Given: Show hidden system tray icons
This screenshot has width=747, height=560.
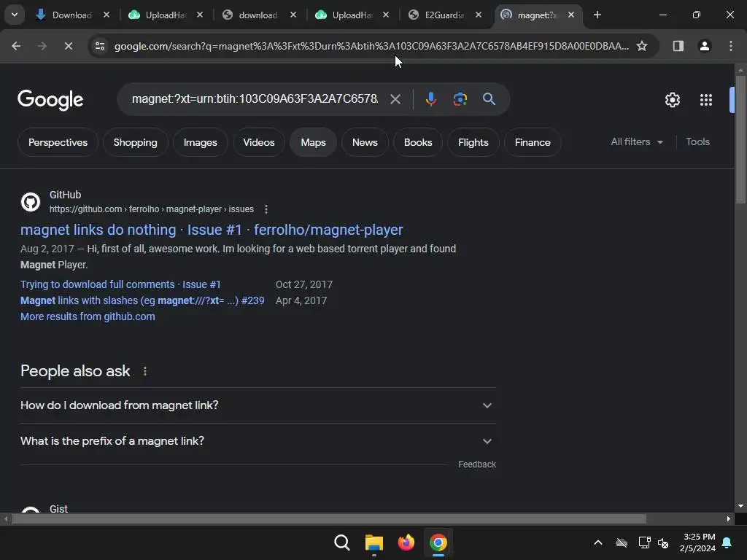Looking at the screenshot, I should (x=598, y=542).
